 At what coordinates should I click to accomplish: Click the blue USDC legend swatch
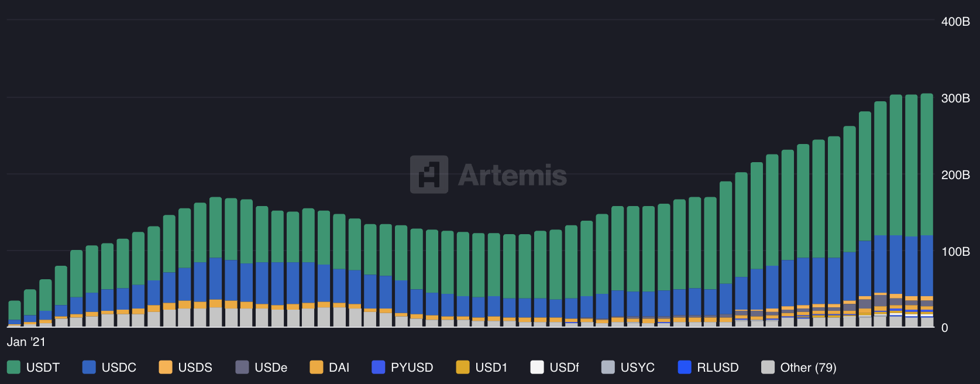coord(89,367)
